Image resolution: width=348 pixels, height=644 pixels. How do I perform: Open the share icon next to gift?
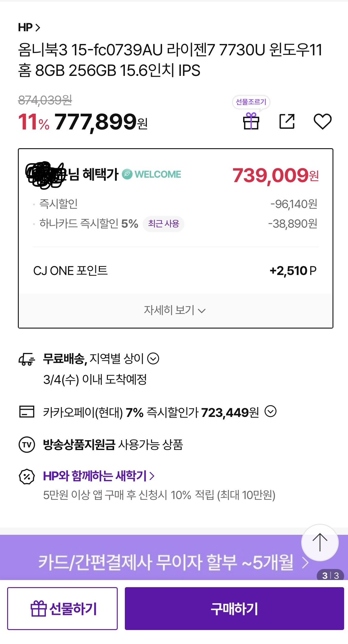point(287,121)
